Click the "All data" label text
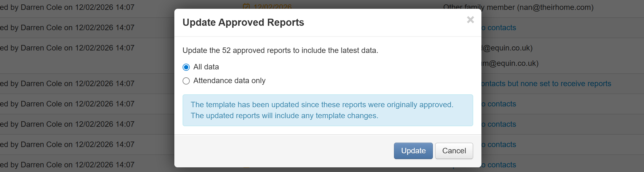This screenshot has width=644, height=172. pos(206,67)
